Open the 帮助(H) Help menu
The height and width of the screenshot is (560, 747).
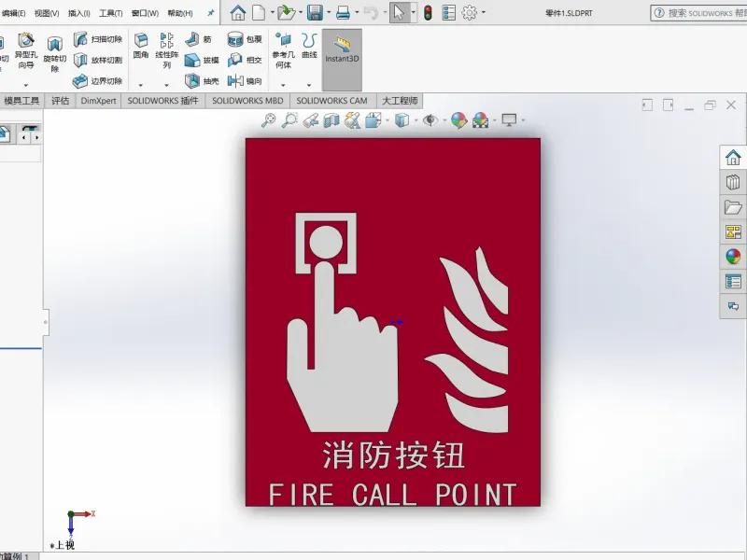pos(180,13)
